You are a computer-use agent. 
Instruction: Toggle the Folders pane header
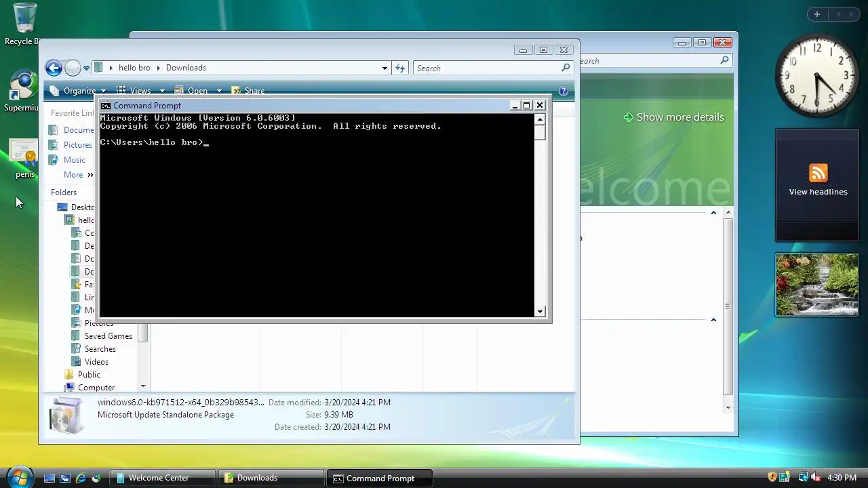64,192
